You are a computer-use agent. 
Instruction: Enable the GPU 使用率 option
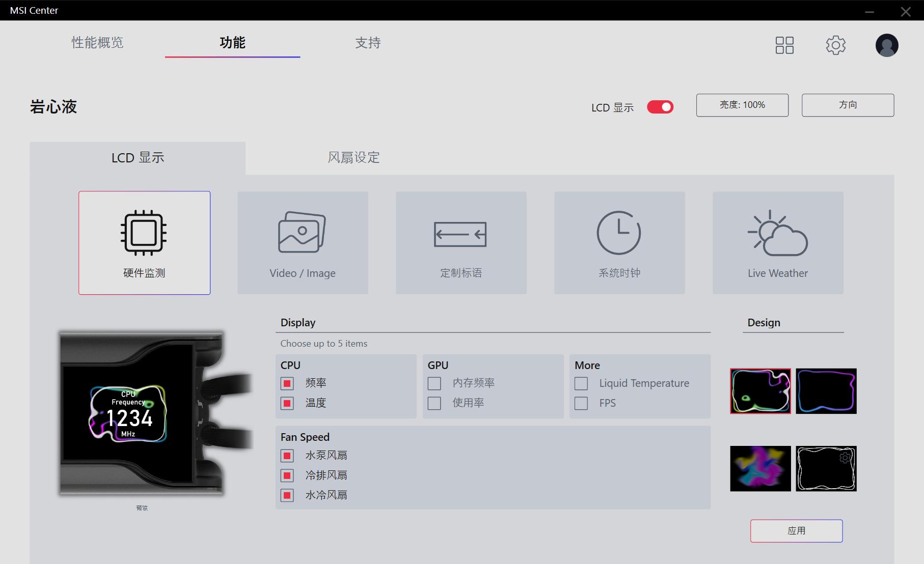click(x=434, y=403)
